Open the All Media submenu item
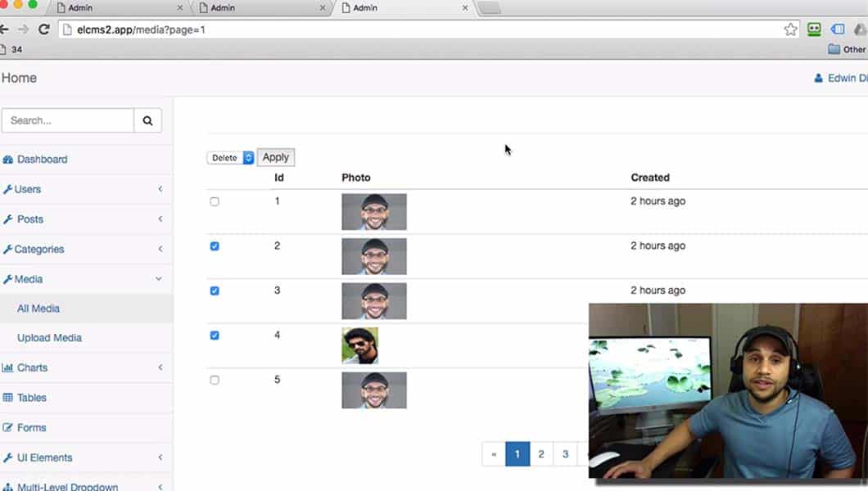The width and height of the screenshot is (868, 491). coord(38,309)
